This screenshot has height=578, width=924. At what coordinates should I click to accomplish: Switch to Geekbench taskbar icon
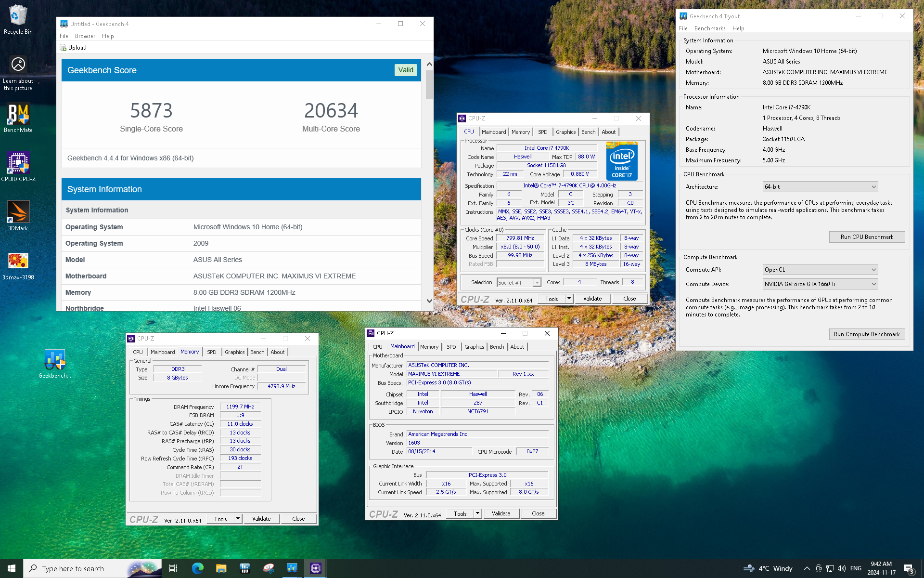(292, 568)
